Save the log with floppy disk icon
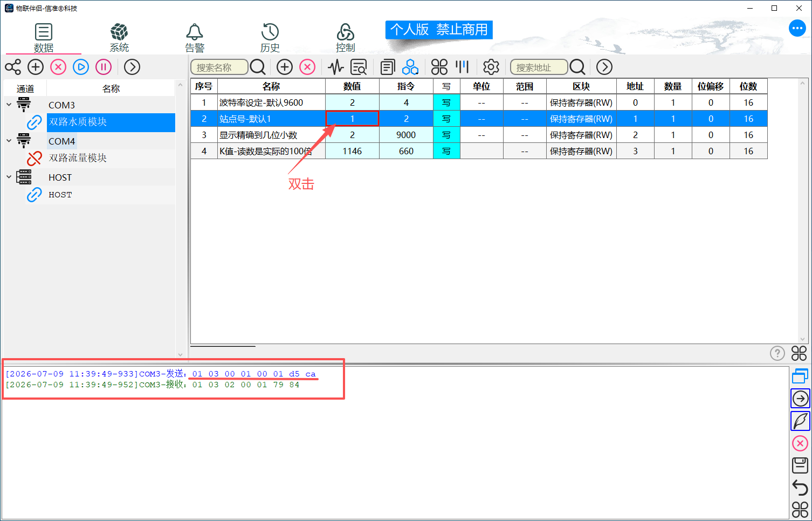 point(800,465)
